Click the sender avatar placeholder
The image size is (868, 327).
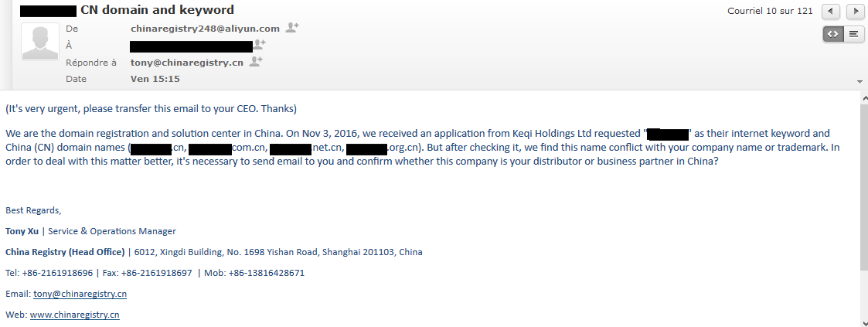click(x=40, y=42)
